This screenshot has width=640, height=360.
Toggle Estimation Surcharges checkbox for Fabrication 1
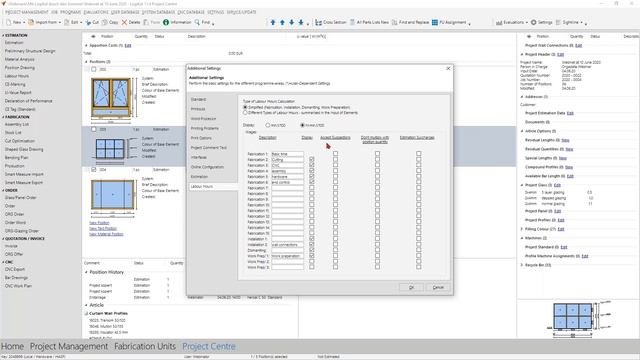pyautogui.click(x=419, y=154)
